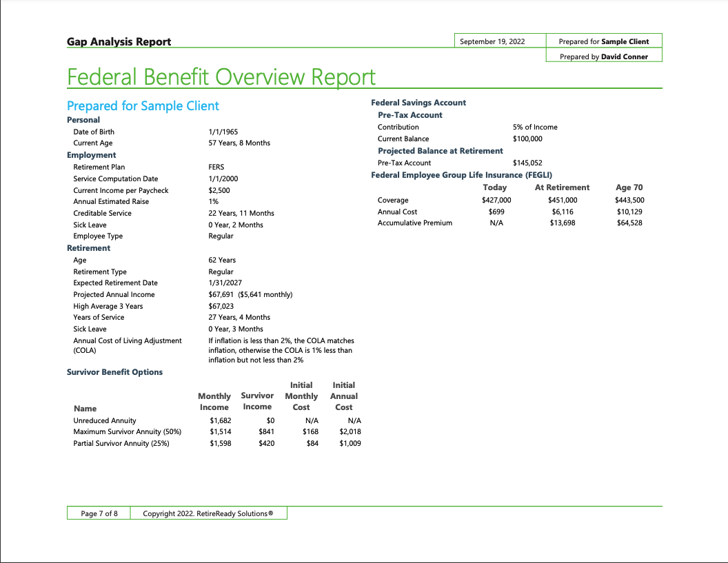Click Coverage today value '$427,000'
The height and width of the screenshot is (563, 728).
(496, 200)
